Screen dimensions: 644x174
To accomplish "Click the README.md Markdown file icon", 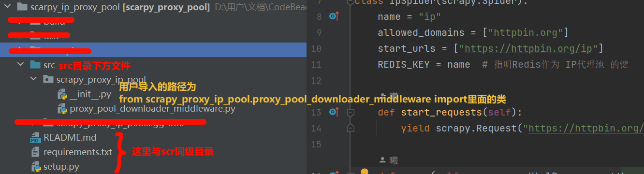I will [35, 138].
